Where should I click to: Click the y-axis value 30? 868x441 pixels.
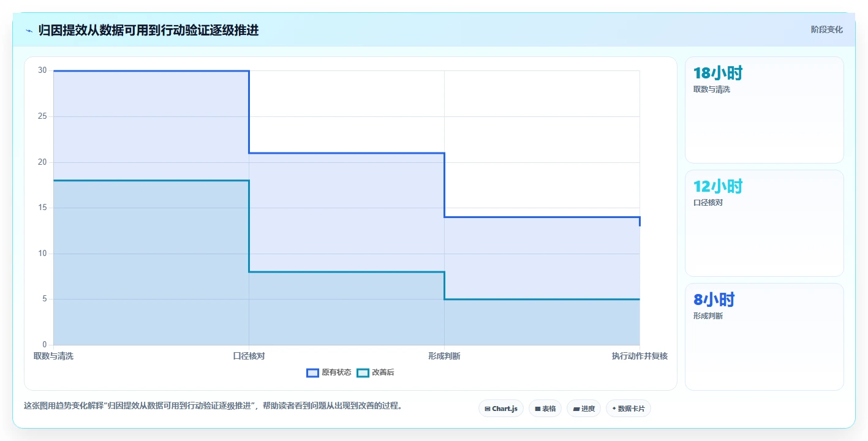click(42, 70)
